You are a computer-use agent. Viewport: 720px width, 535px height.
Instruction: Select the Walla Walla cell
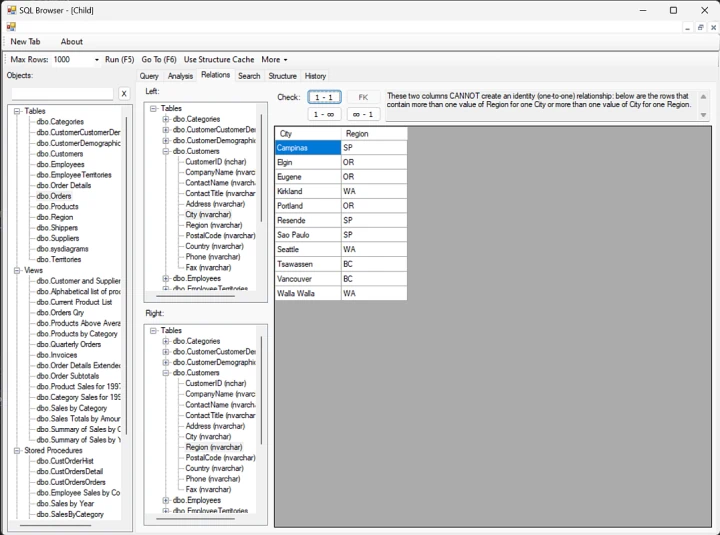tap(308, 293)
